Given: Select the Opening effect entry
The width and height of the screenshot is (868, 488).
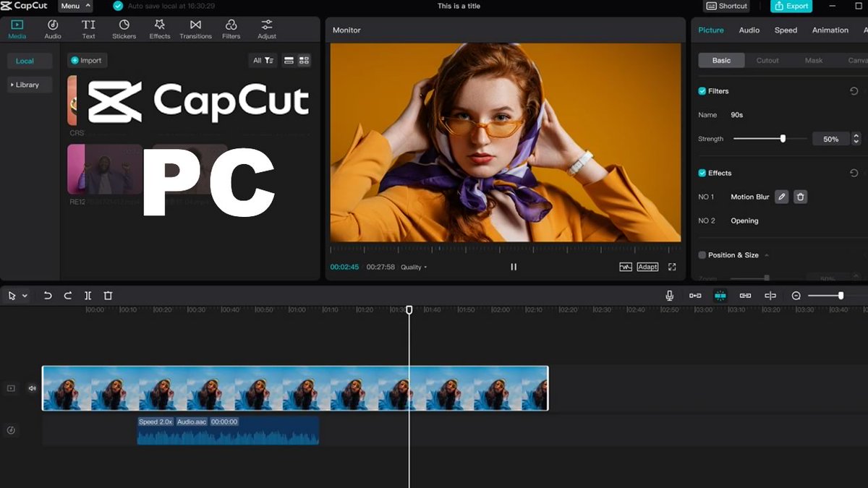Looking at the screenshot, I should tap(744, 221).
